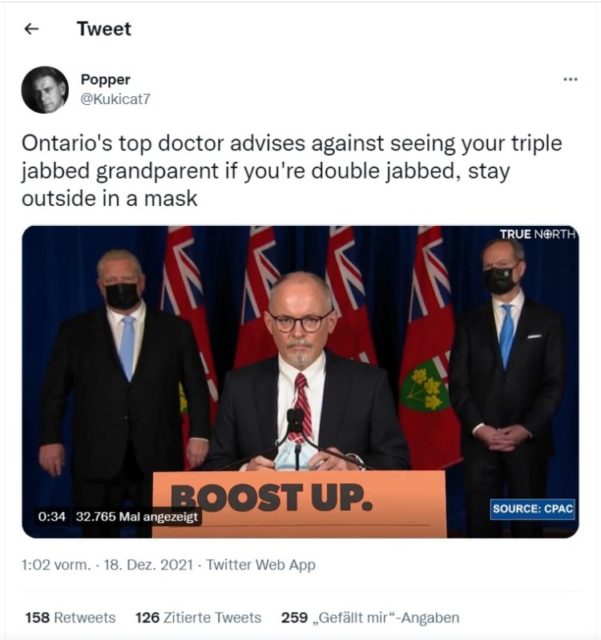Click the 0:34 video duration badge
The width and height of the screenshot is (601, 640).
click(x=51, y=517)
